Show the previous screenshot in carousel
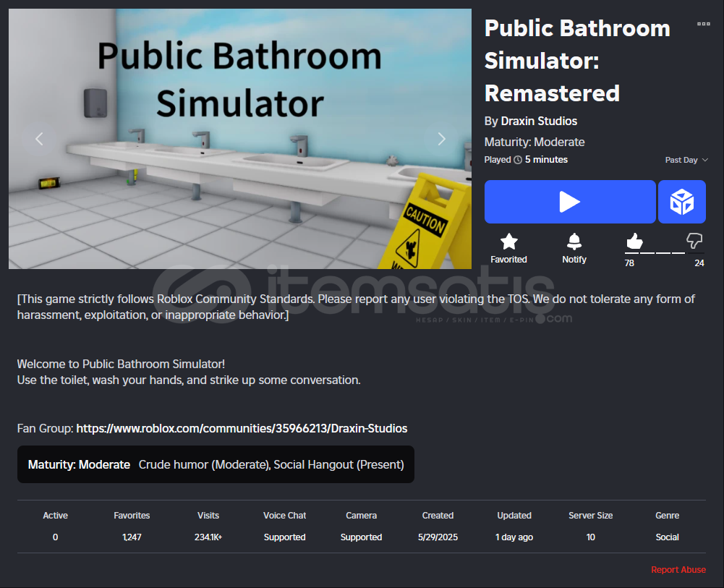Viewport: 724px width, 588px height. tap(40, 139)
